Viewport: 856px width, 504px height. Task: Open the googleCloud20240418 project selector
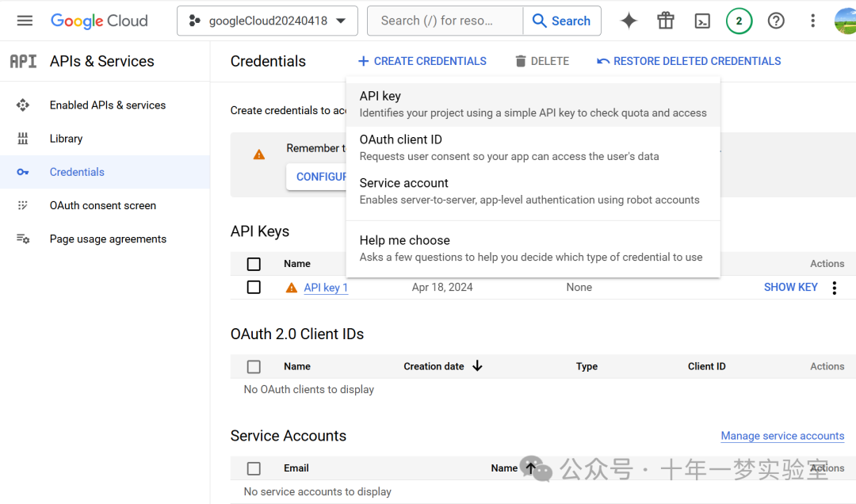[268, 21]
